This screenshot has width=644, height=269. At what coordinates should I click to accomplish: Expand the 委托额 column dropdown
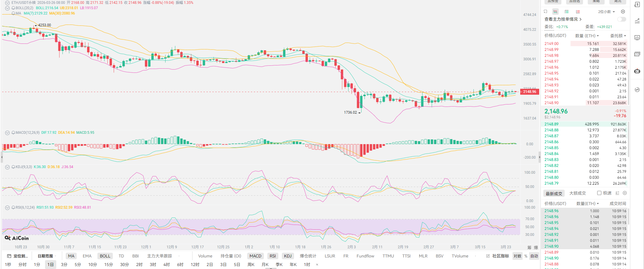click(618, 36)
